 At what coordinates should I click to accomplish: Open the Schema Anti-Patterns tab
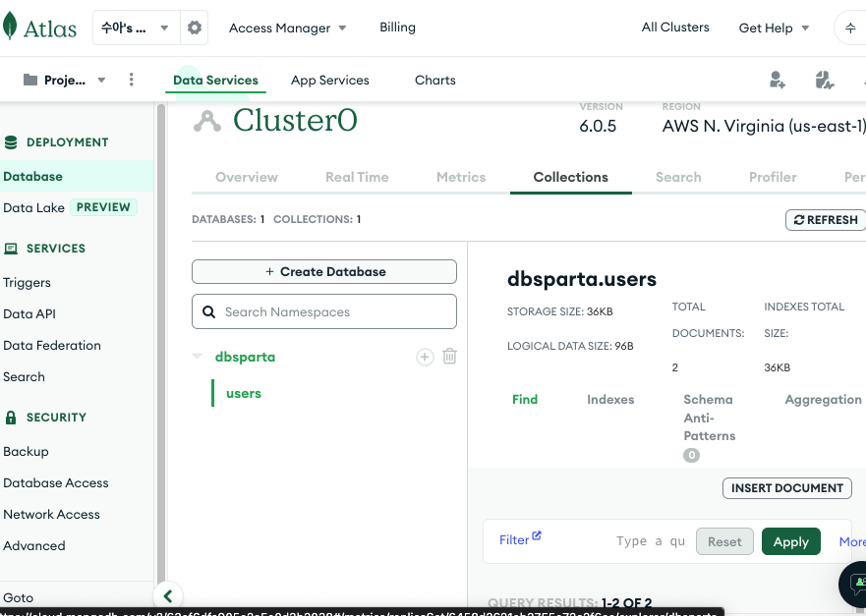tap(709, 418)
